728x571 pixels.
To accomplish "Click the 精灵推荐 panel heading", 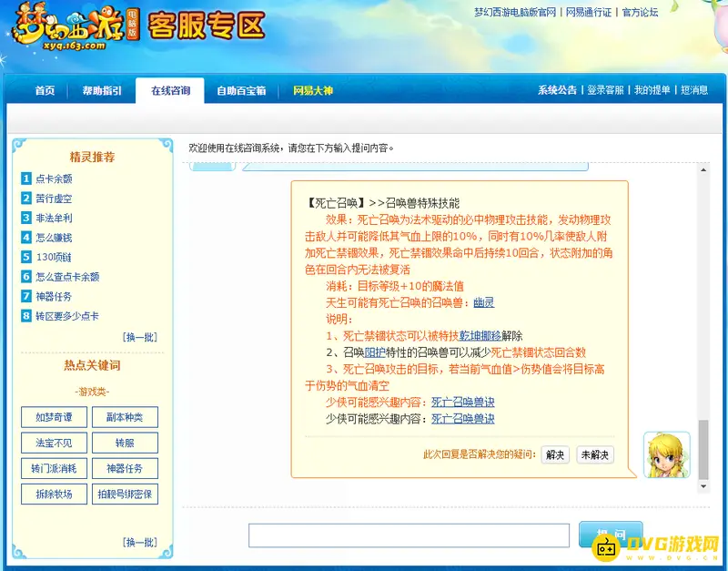I will click(x=92, y=157).
